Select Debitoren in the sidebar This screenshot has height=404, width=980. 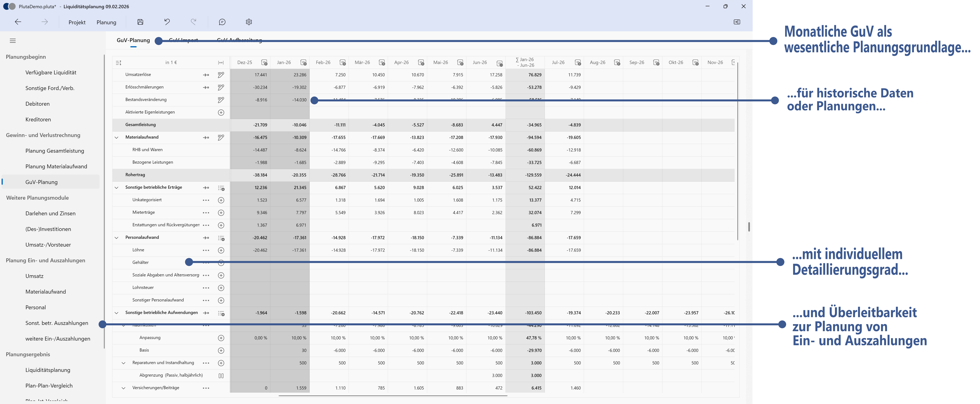[38, 104]
